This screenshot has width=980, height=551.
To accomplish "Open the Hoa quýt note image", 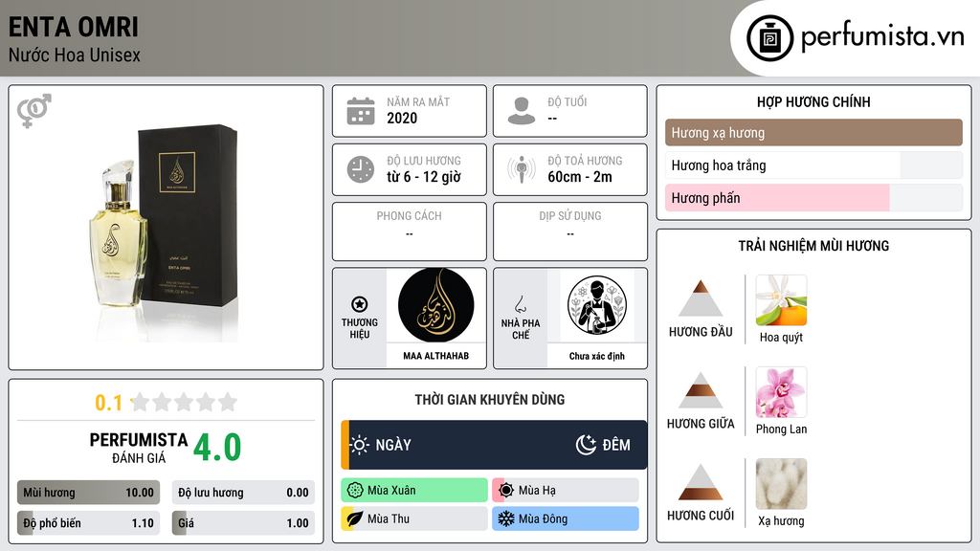I will 781,300.
